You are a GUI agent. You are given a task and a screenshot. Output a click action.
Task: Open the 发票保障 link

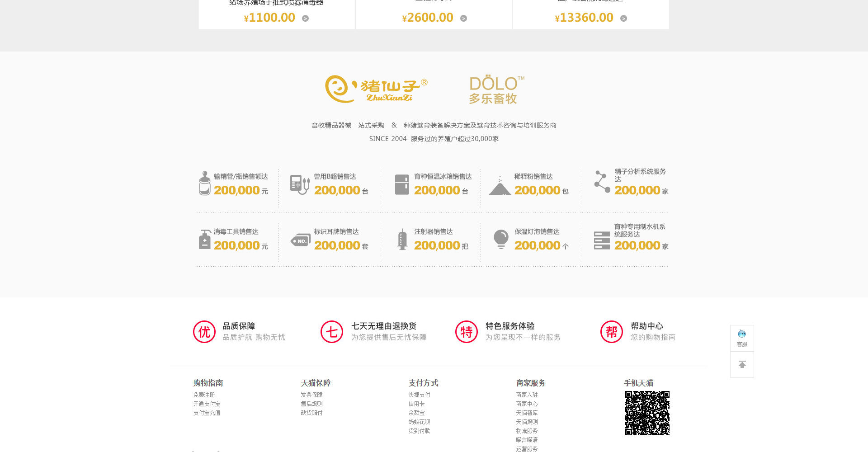coord(311,395)
